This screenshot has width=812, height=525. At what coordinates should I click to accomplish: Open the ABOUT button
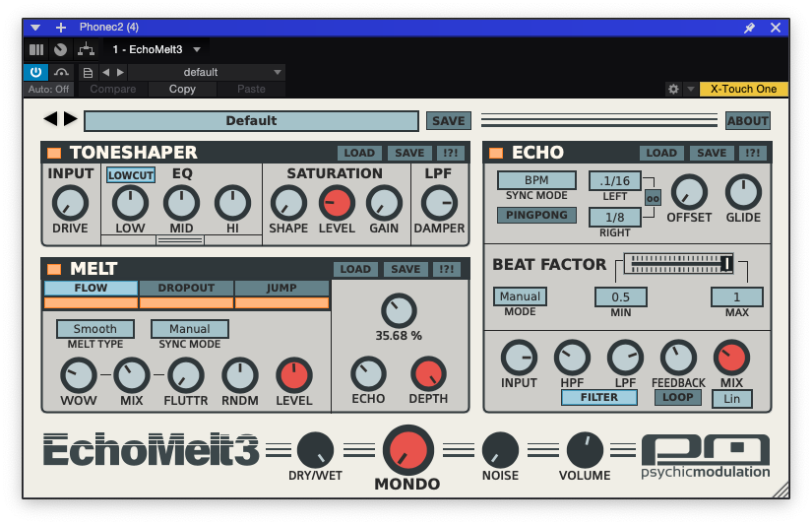click(x=747, y=121)
